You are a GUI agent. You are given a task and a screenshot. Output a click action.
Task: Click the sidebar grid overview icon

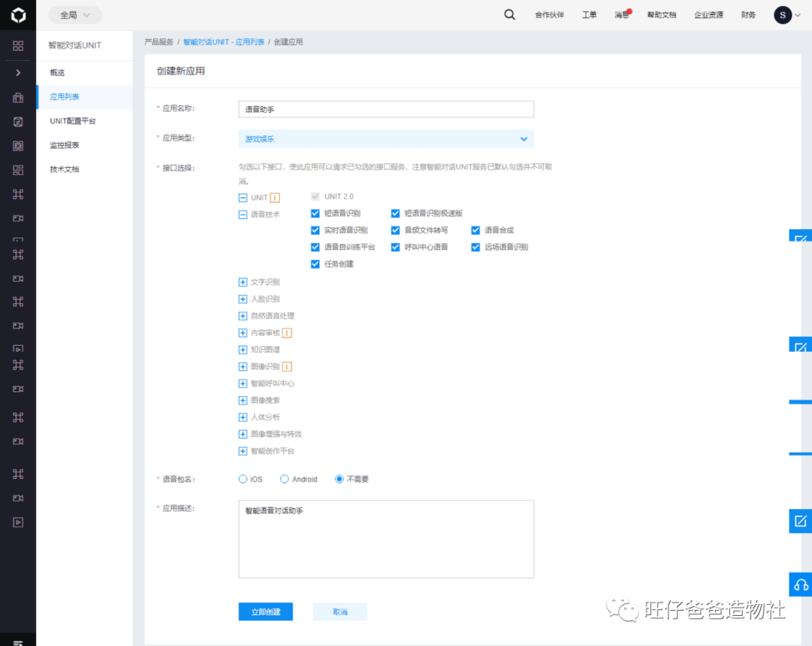(x=18, y=46)
